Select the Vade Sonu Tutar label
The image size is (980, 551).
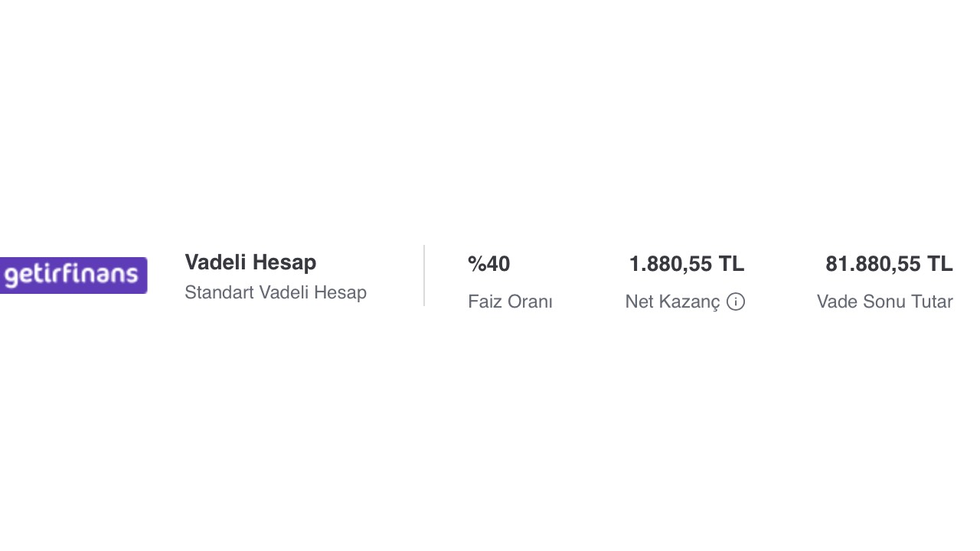click(884, 302)
